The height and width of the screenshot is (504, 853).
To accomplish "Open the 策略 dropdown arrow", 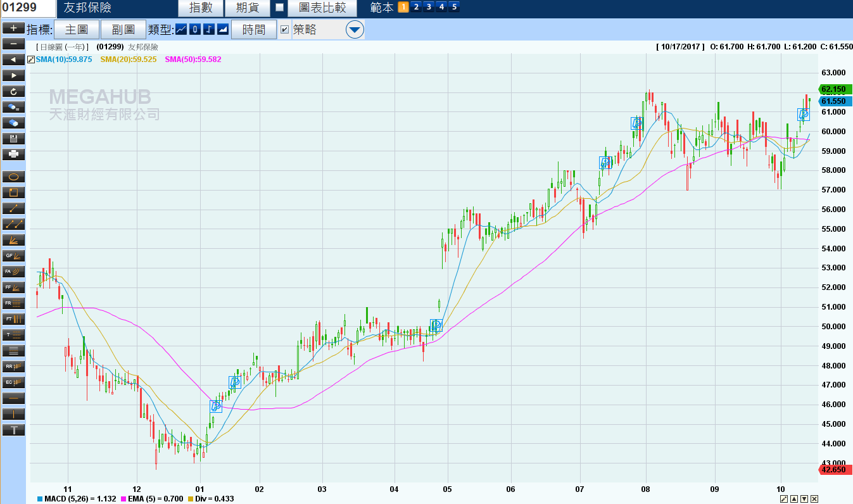I will coord(355,29).
